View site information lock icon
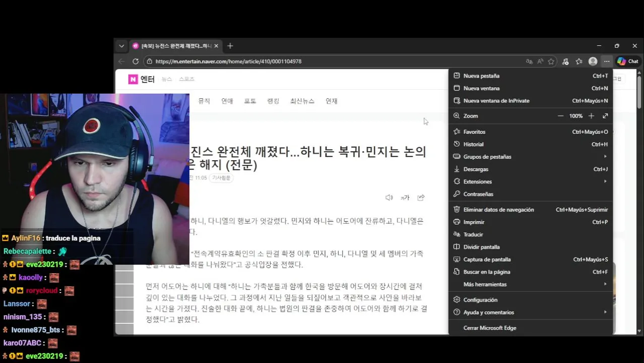 (149, 61)
